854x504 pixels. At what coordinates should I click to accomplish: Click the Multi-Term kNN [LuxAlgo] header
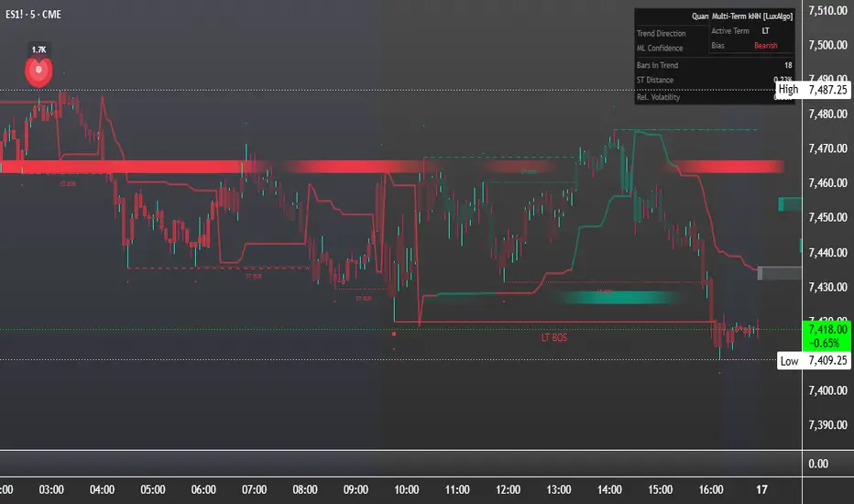(751, 16)
